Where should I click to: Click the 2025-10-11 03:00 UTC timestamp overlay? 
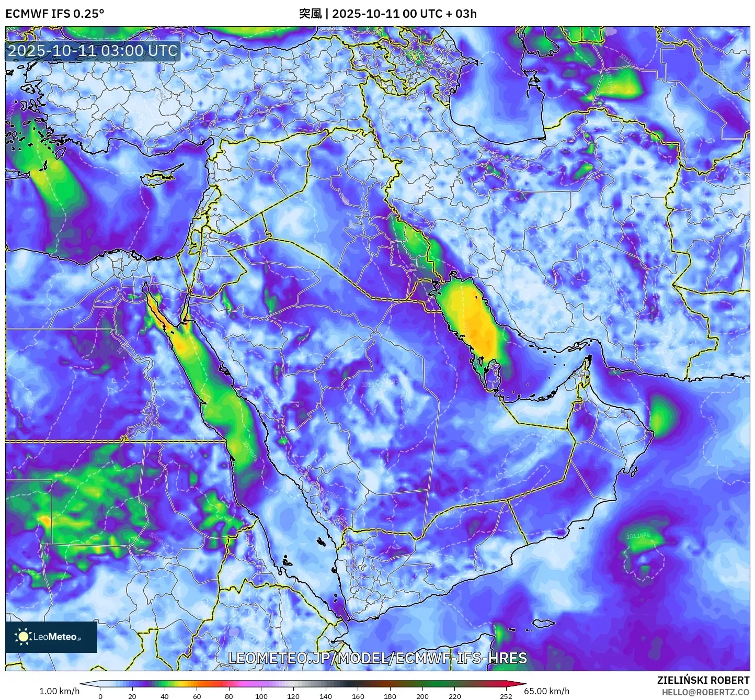[x=93, y=51]
